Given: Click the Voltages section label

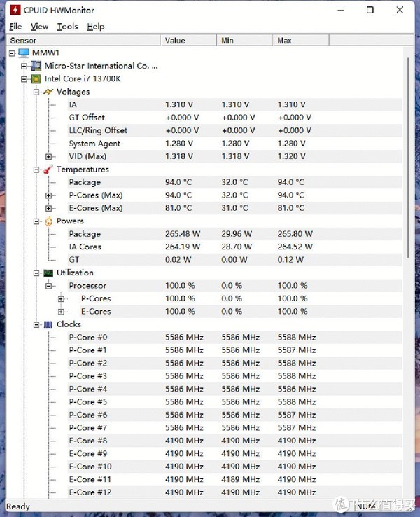Looking at the screenshot, I should 73,92.
